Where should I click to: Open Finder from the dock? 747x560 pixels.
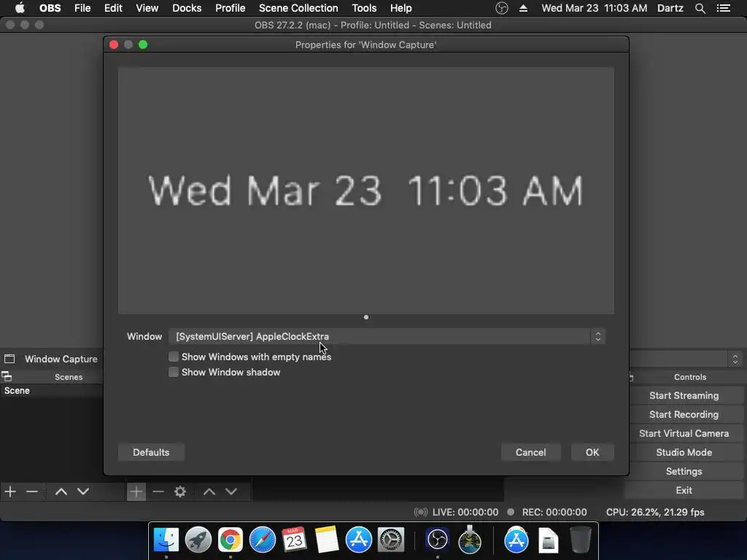click(x=166, y=540)
